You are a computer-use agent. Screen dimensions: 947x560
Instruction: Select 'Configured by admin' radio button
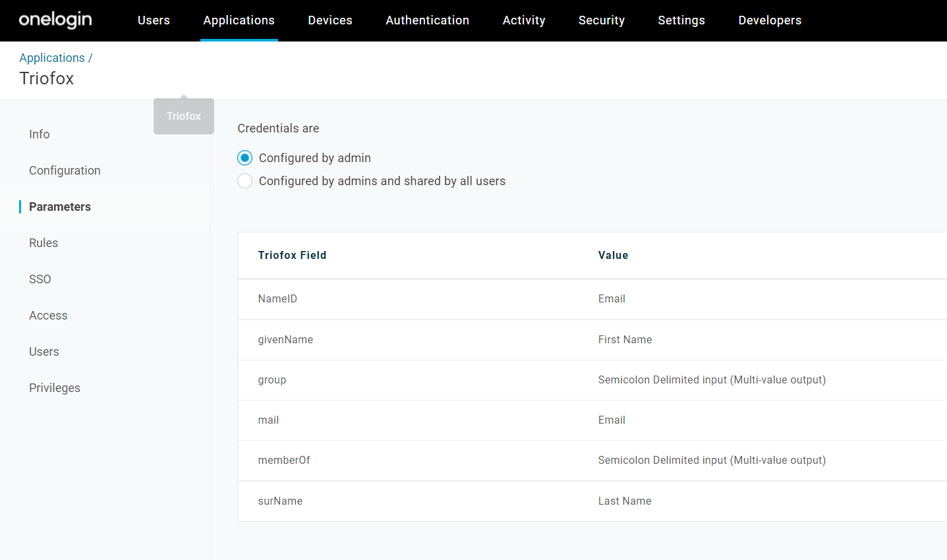pos(244,158)
